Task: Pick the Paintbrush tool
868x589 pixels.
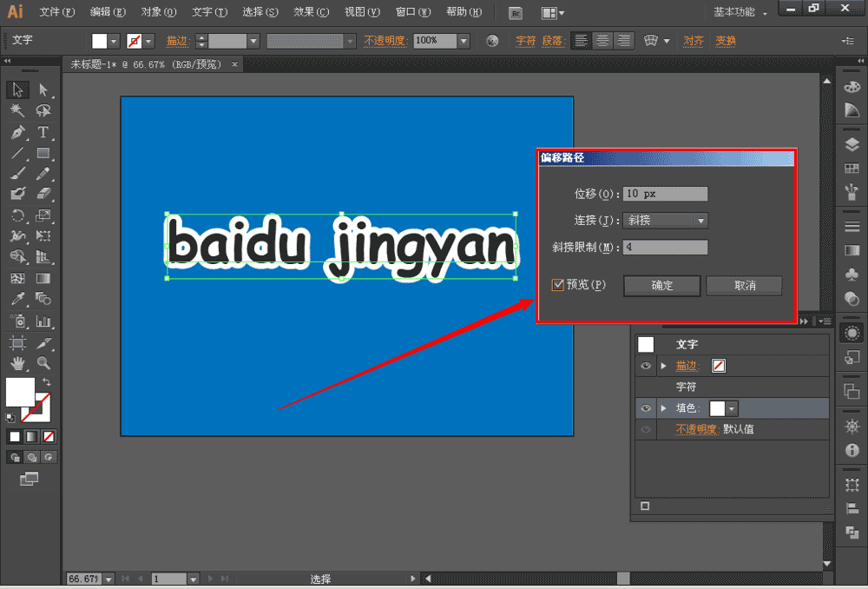Action: tap(17, 174)
